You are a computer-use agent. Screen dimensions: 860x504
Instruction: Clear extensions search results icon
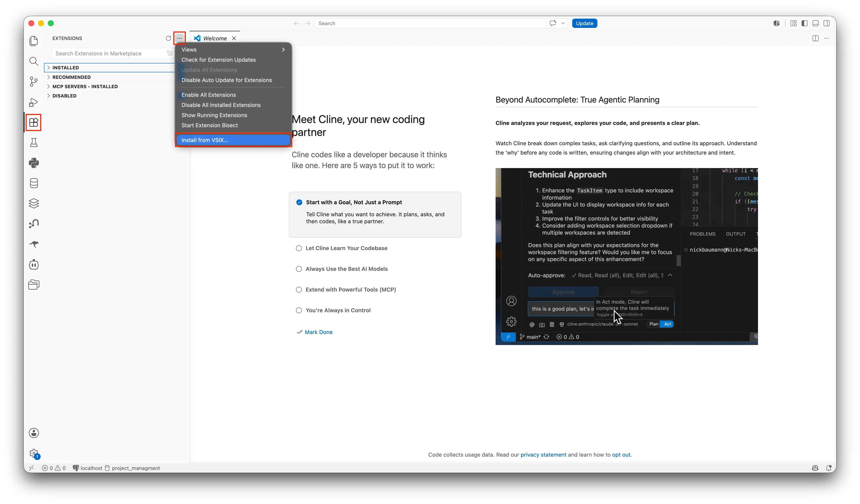click(x=170, y=53)
